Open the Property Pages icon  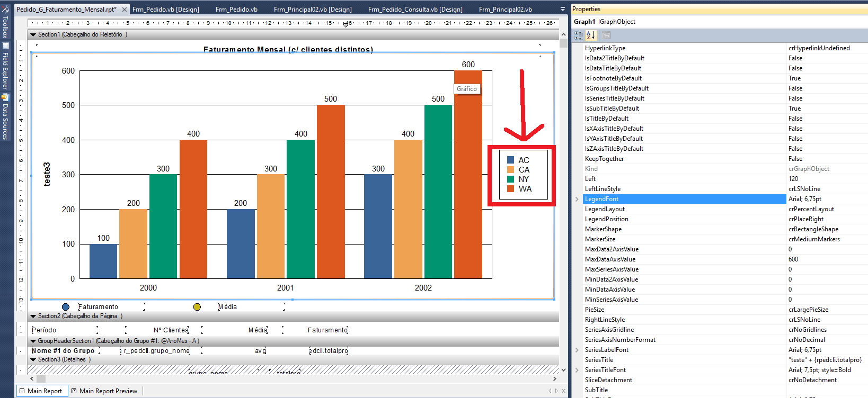point(606,35)
